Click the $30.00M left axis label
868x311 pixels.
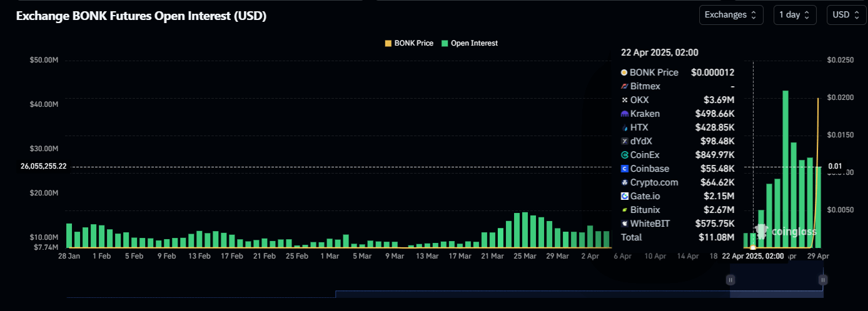[44, 149]
